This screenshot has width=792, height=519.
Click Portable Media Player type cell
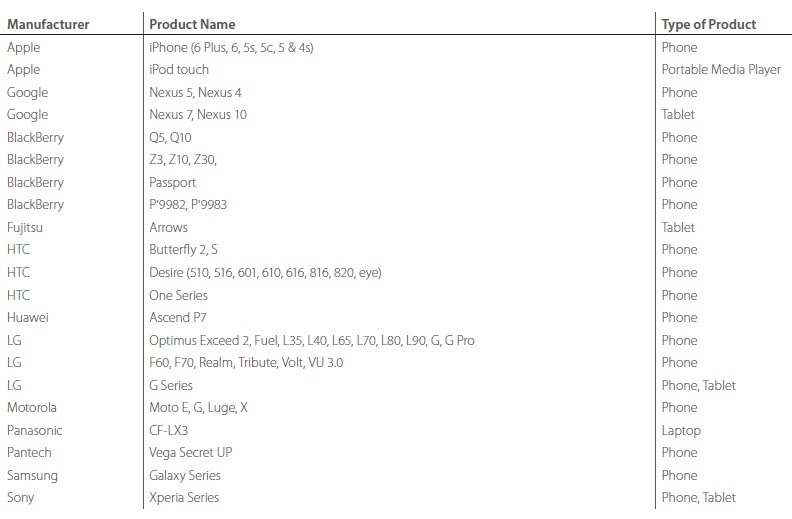pos(721,70)
